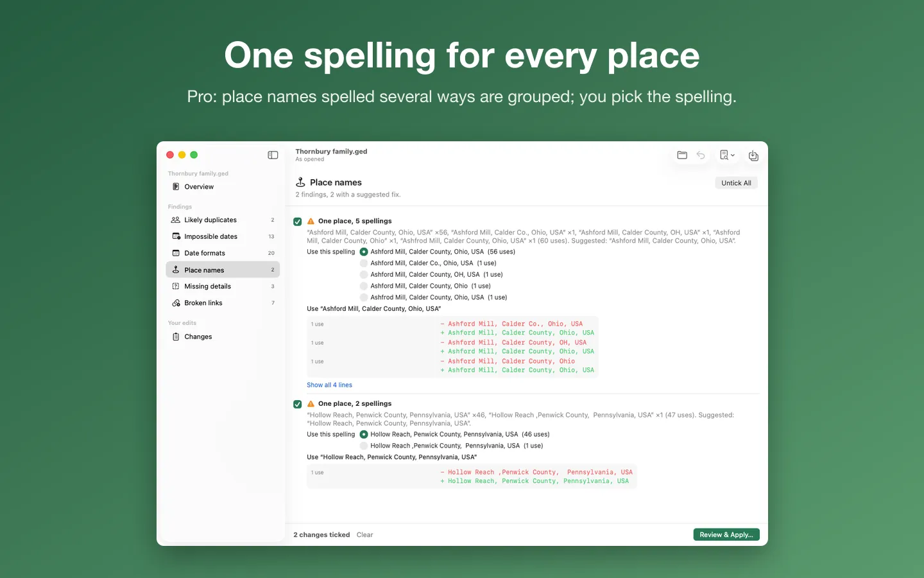Click the removed line "Ashford Mill, Calder Co., Ohio, USA"

pos(511,324)
